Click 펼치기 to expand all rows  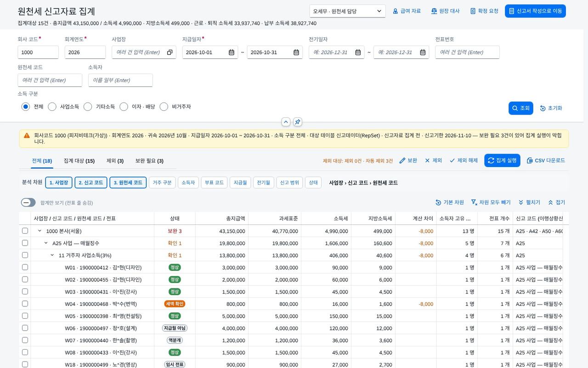(529, 202)
